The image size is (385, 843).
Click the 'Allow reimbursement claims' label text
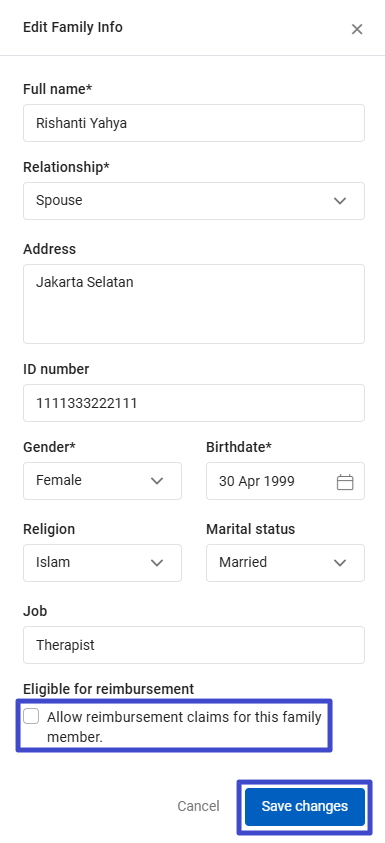tap(184, 727)
